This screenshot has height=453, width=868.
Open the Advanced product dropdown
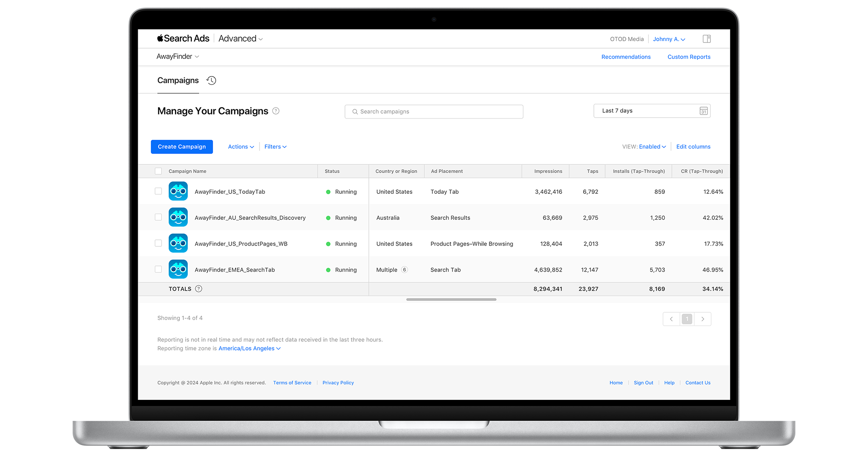pos(240,39)
